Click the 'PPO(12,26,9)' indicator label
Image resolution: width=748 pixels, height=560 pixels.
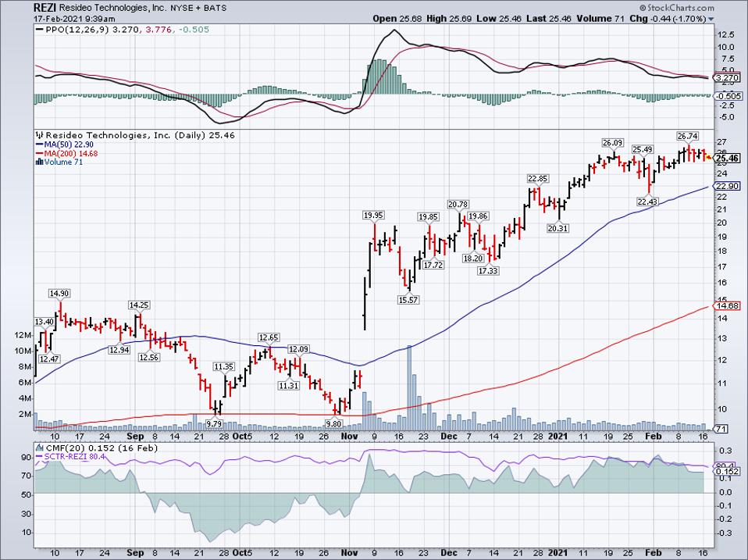77,30
